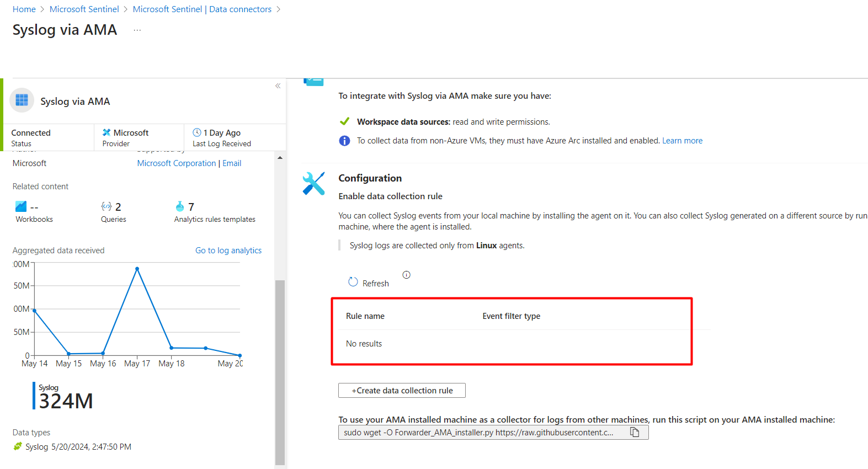Image resolution: width=868 pixels, height=469 pixels.
Task: Click the Enable data collection rule heading
Action: coord(390,196)
